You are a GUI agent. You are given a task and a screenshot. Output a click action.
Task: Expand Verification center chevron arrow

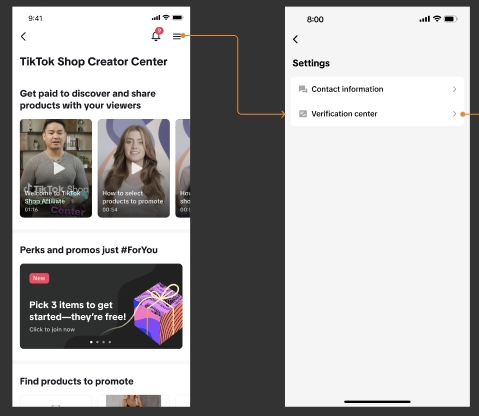(x=454, y=114)
